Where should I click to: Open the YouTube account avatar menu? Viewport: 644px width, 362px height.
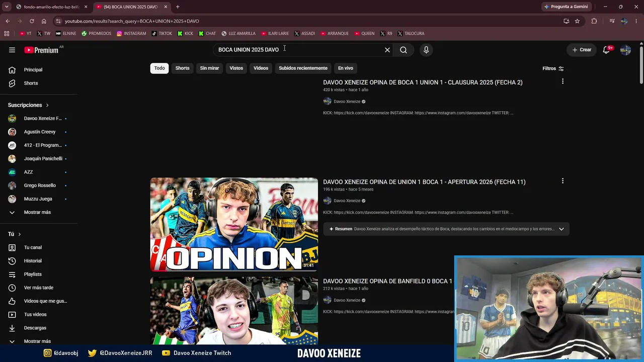pos(625,50)
